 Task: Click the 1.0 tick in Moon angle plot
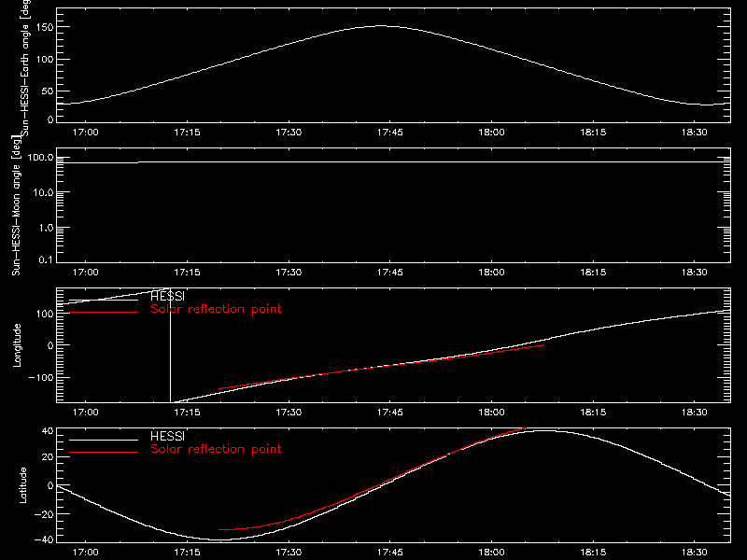click(46, 228)
